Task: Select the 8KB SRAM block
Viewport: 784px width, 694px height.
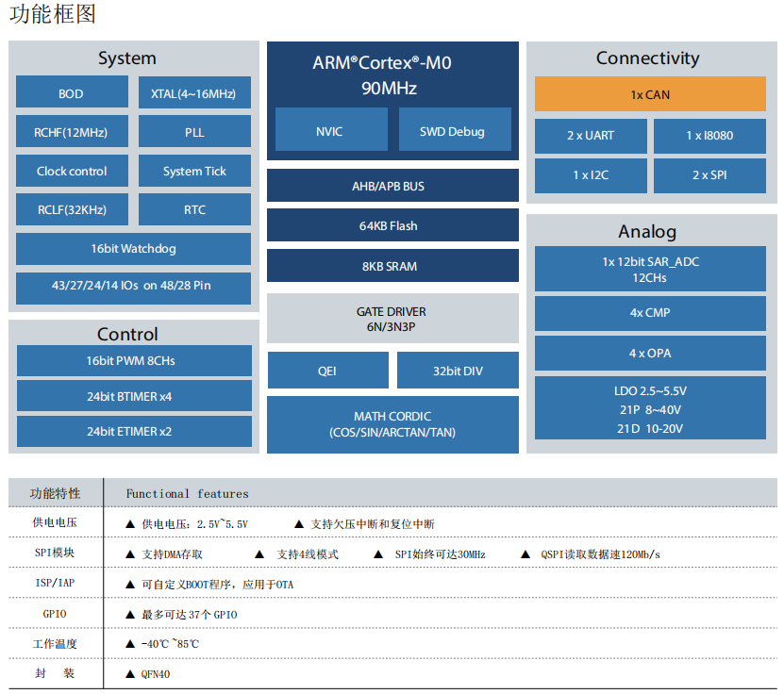Action: [x=392, y=265]
